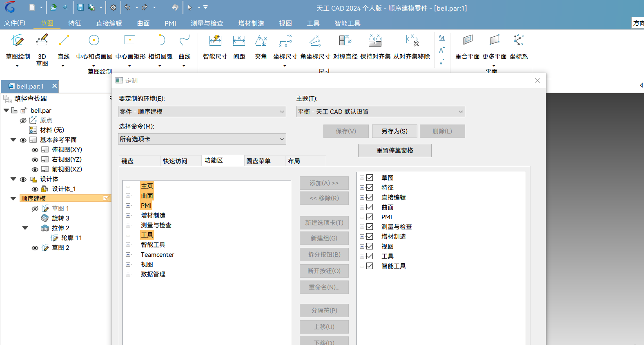Click the 坐标尺寸 coordinate dimension icon

pyautogui.click(x=285, y=40)
